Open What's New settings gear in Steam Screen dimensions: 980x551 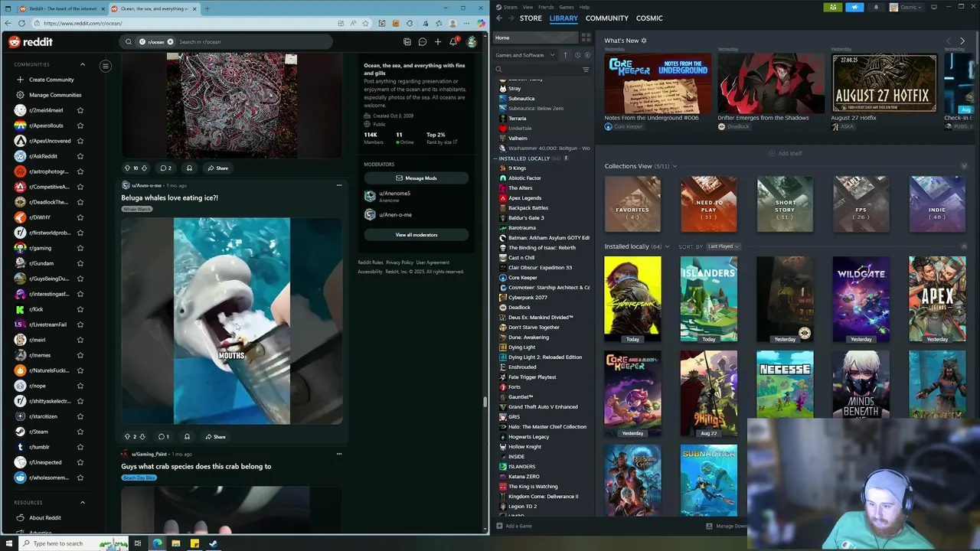pos(644,41)
